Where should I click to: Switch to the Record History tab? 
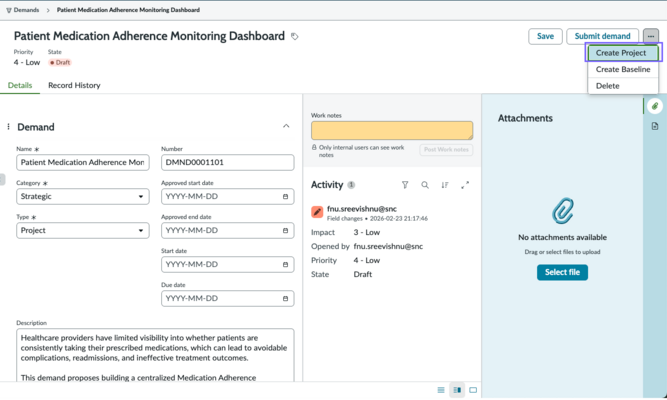[74, 85]
